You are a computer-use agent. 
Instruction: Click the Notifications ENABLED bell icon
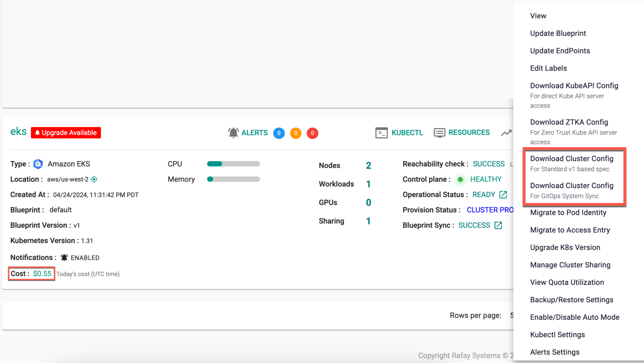[x=64, y=258]
